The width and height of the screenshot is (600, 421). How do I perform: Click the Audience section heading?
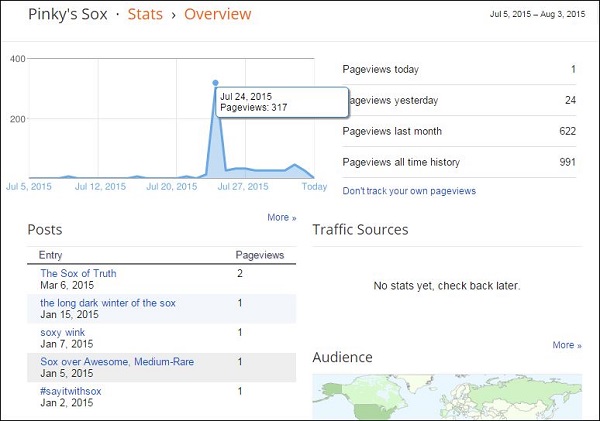pos(342,357)
